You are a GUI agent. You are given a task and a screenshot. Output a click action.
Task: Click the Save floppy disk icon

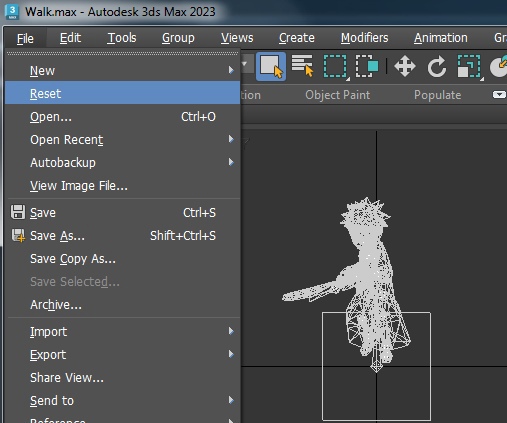pos(18,212)
